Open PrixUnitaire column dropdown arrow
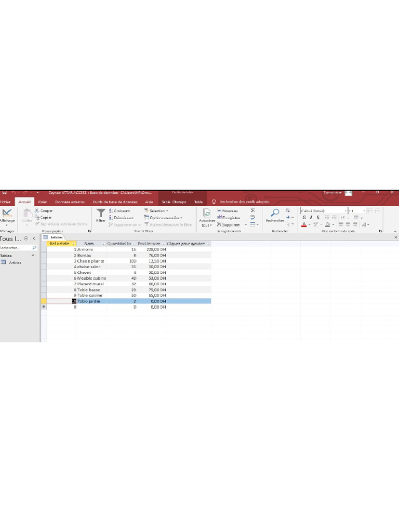The image size is (399, 532). (163, 244)
